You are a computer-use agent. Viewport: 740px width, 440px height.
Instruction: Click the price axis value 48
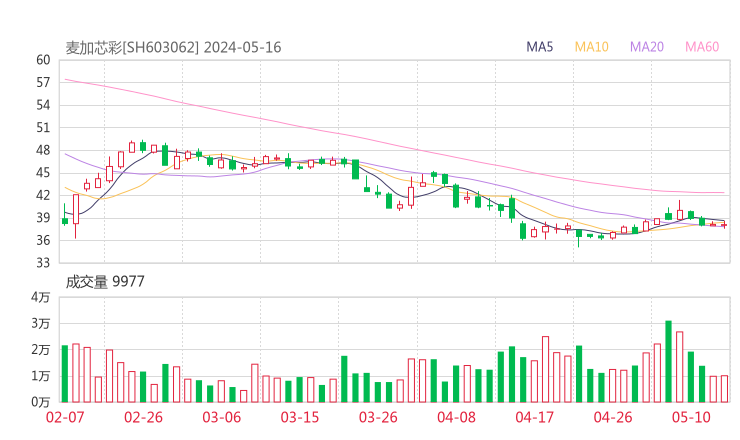pos(43,150)
